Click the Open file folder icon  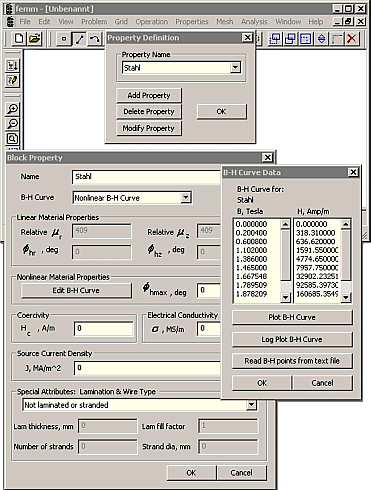35,39
